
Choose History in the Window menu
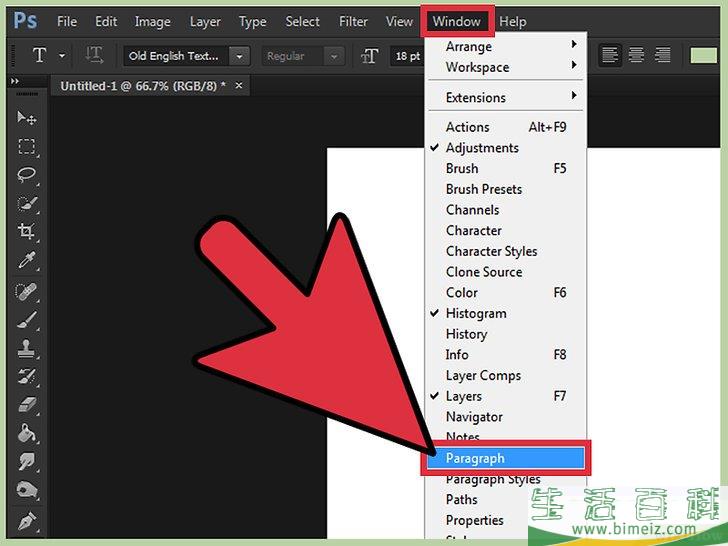(506, 334)
